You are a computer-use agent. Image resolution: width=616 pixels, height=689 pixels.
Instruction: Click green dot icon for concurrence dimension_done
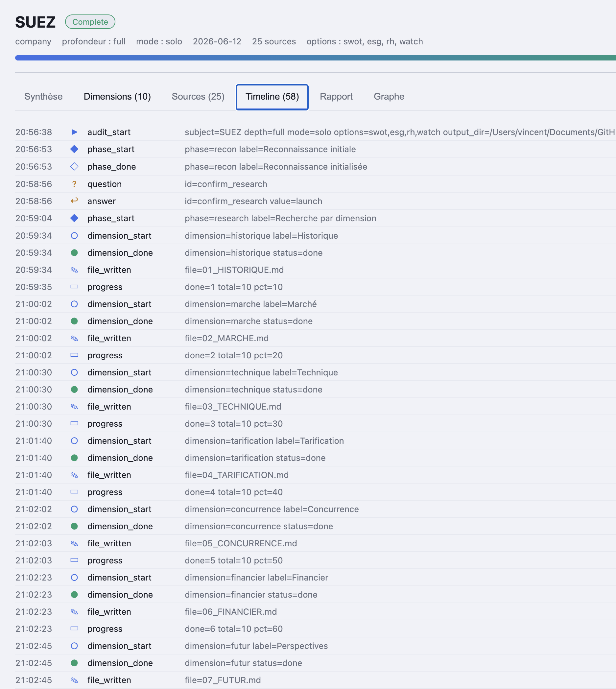coord(75,526)
